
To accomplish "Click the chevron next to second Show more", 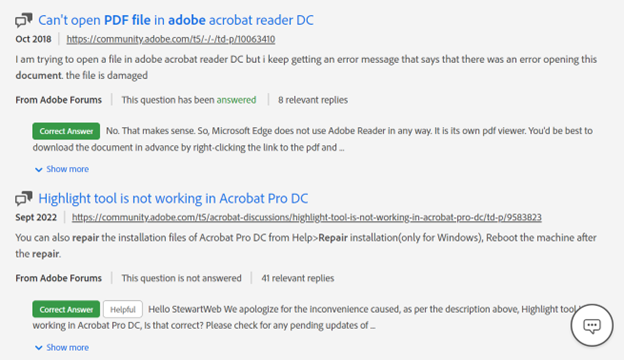I will coord(39,348).
